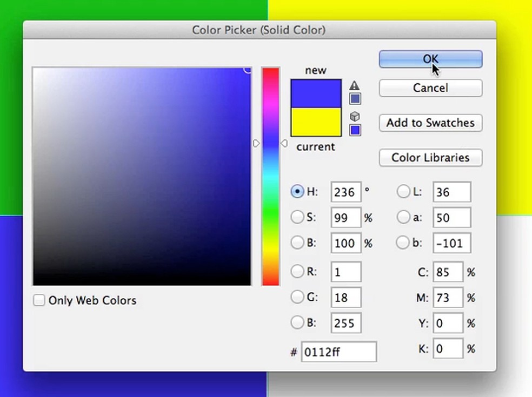Click the R field showing 1
The height and width of the screenshot is (397, 532).
click(345, 272)
